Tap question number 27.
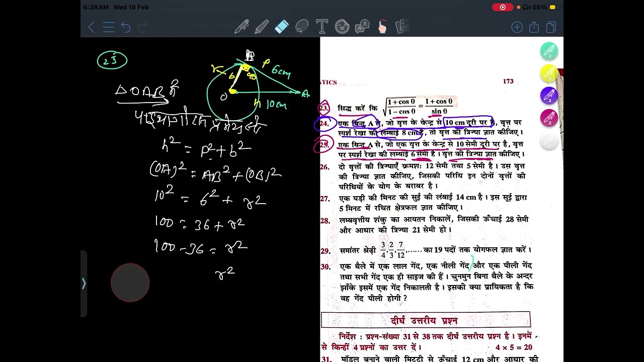Screen dimensions: 644x362 click(325, 199)
